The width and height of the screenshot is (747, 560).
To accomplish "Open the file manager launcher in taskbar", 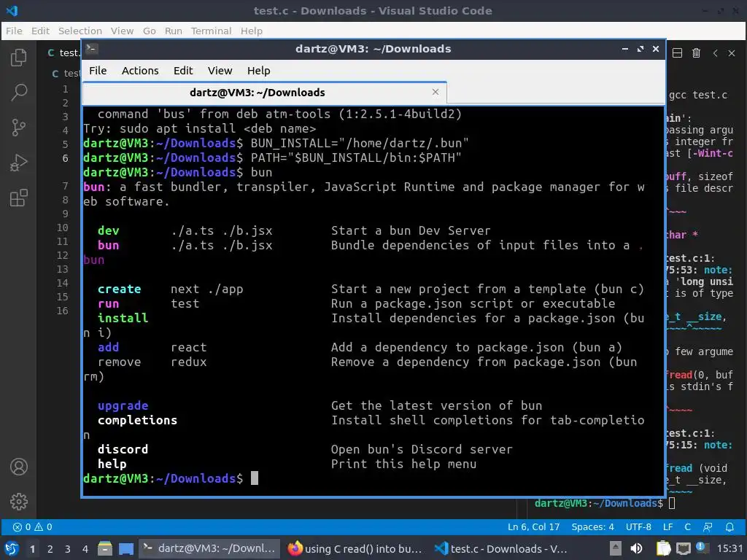I will [105, 548].
